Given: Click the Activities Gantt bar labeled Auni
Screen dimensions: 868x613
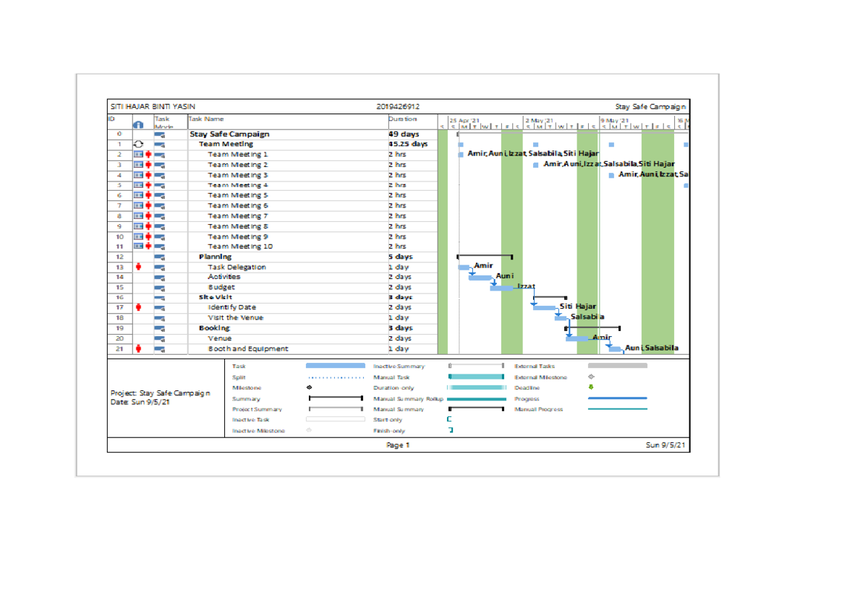Looking at the screenshot, I should (480, 278).
